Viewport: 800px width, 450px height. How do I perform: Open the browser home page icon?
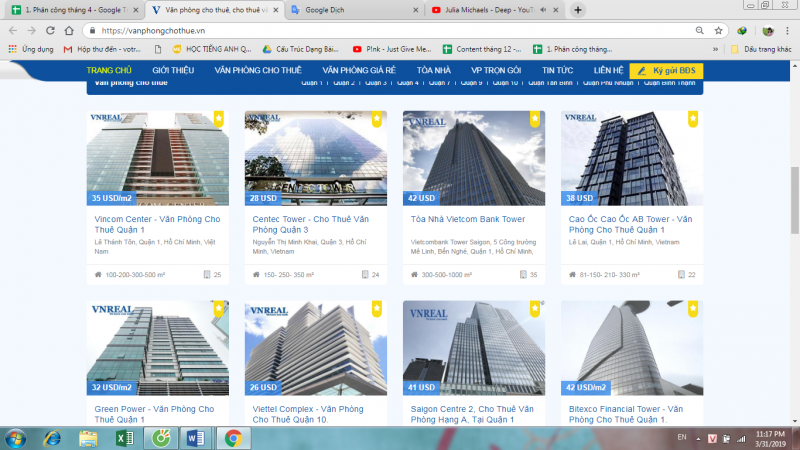(69, 31)
